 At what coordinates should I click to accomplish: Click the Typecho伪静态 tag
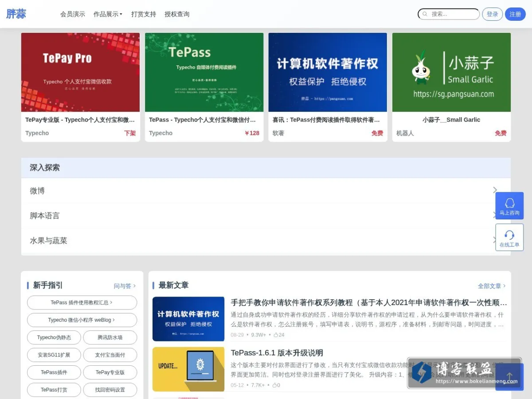54,337
